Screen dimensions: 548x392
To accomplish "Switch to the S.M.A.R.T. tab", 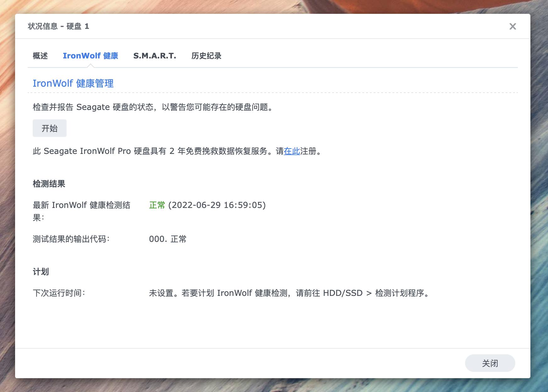I will click(x=154, y=56).
